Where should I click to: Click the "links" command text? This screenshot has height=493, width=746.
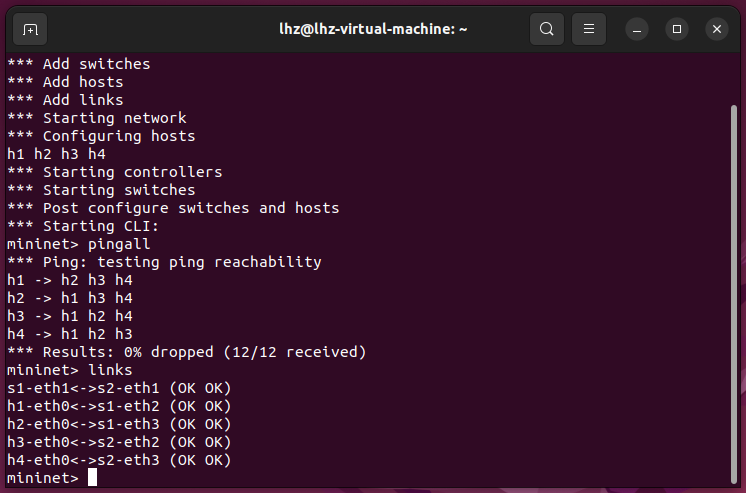[x=110, y=370]
